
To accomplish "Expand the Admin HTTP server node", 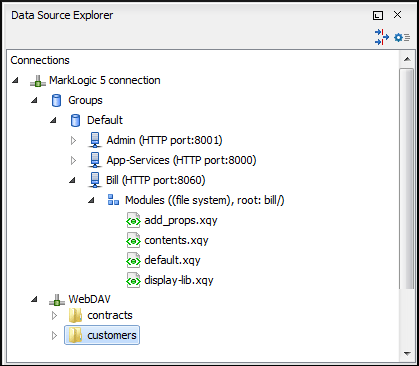I will (x=73, y=141).
